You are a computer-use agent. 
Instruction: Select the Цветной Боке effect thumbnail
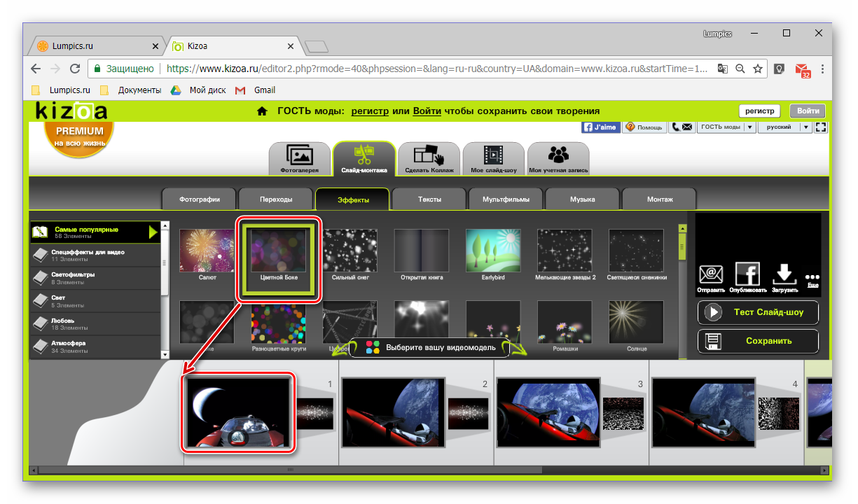(x=279, y=251)
